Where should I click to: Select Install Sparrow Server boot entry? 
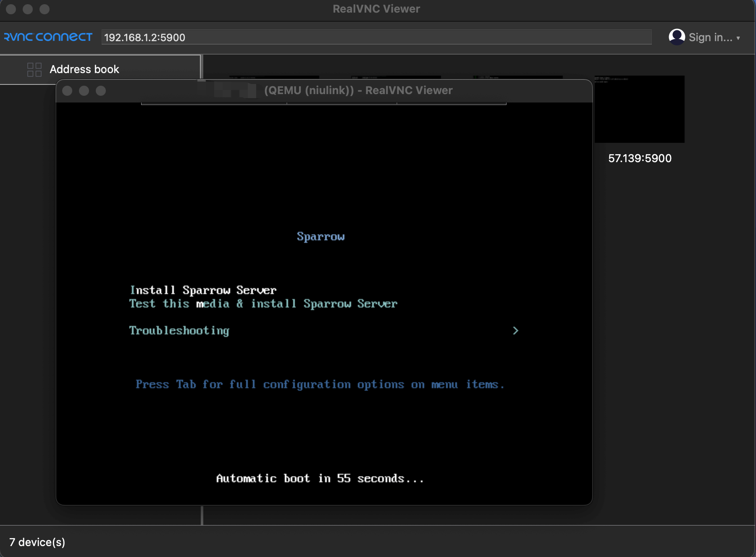(x=203, y=290)
